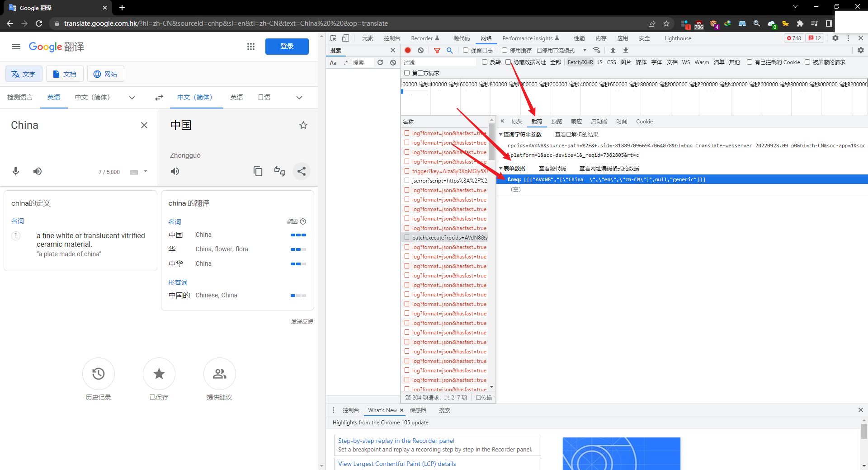The image size is (868, 470).
Task: Clear the network log
Action: (x=421, y=50)
